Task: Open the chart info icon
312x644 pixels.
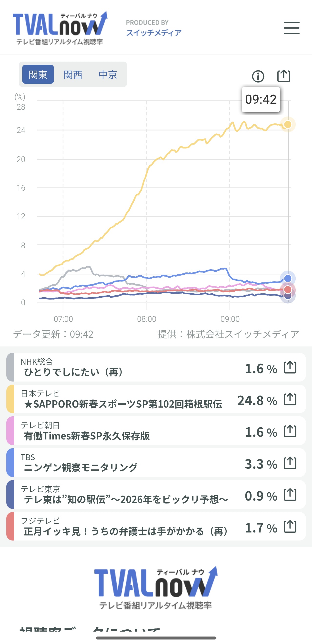Action: pyautogui.click(x=258, y=76)
